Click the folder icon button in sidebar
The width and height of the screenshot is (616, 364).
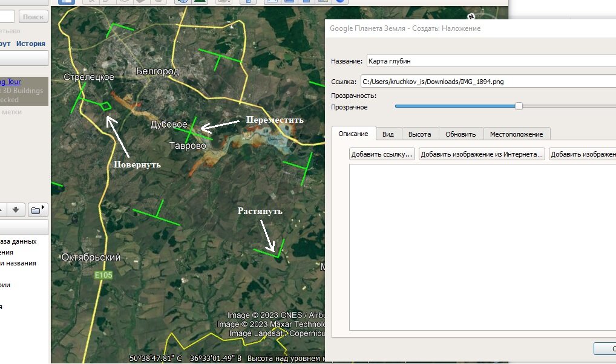[38, 210]
